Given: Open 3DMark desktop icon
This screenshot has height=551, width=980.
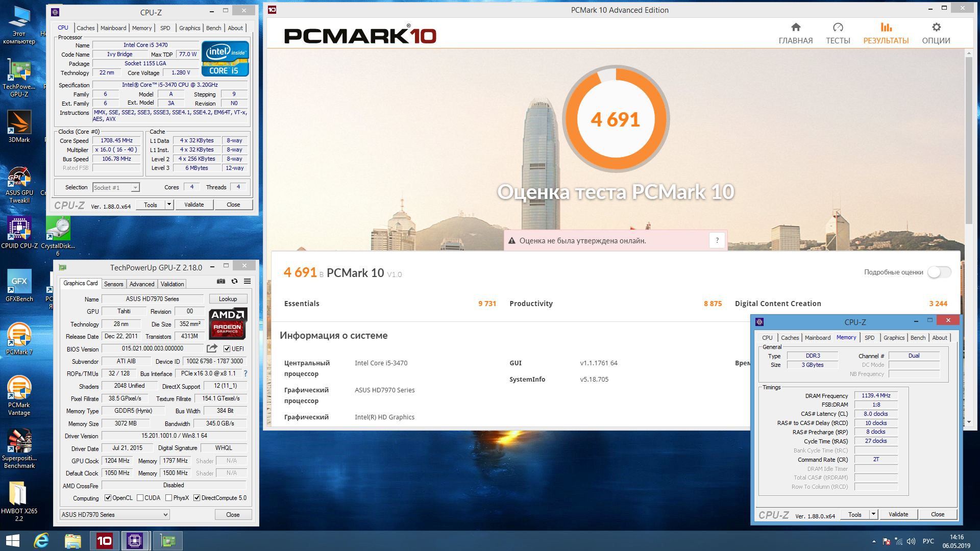Looking at the screenshot, I should point(19,127).
